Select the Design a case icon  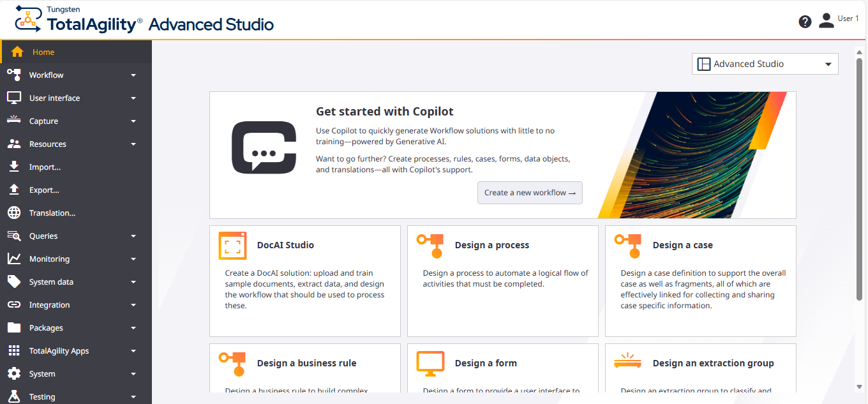point(628,245)
